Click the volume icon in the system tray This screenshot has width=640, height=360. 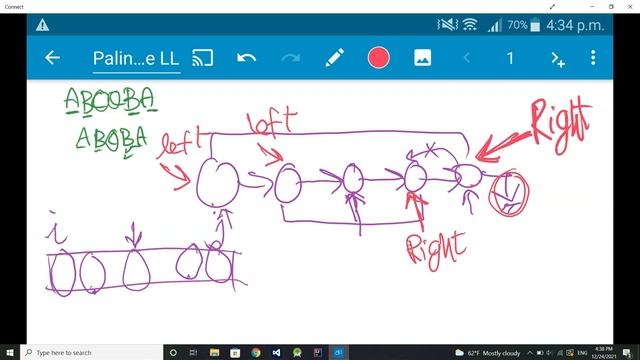click(549, 353)
